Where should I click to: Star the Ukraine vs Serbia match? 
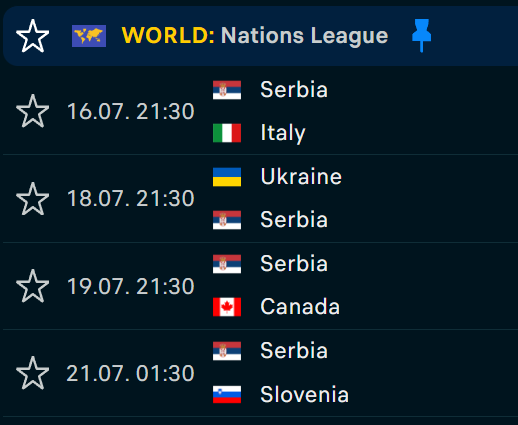click(33, 199)
